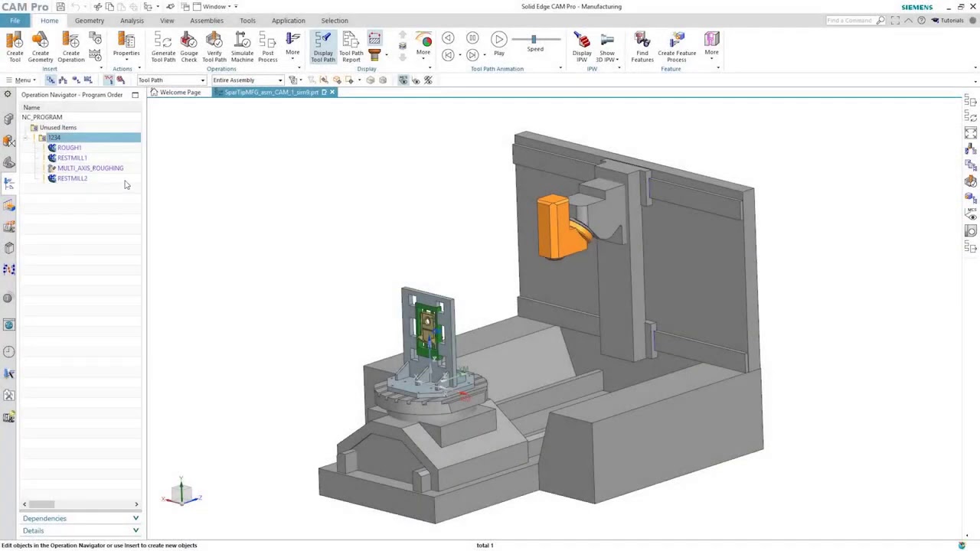Screen dimensions: 980x551
Task: Open the History clock sidebar icon
Action: coord(8,351)
